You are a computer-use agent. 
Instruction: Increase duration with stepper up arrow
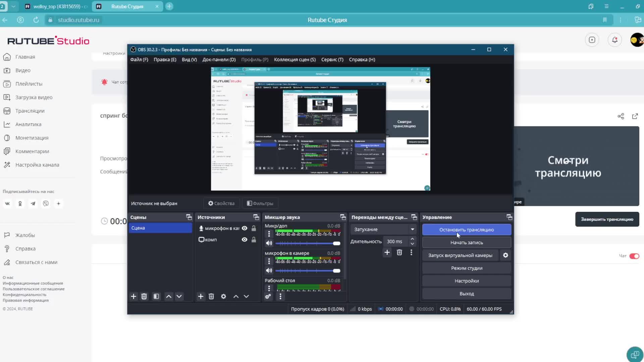point(412,239)
